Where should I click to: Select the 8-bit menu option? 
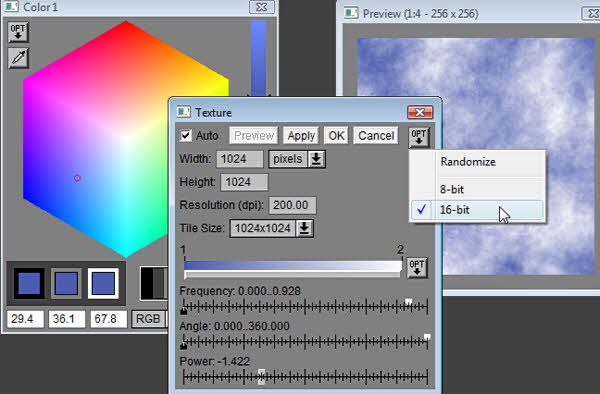477,189
